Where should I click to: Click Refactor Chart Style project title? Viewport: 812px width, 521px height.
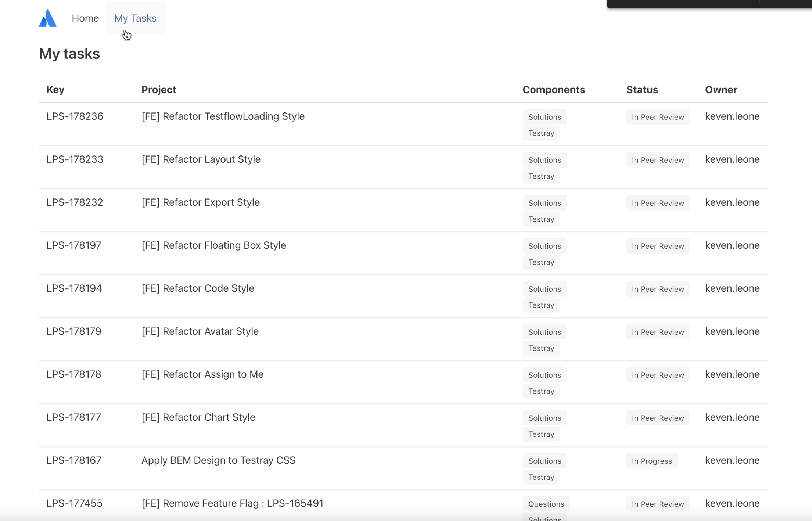pyautogui.click(x=198, y=417)
